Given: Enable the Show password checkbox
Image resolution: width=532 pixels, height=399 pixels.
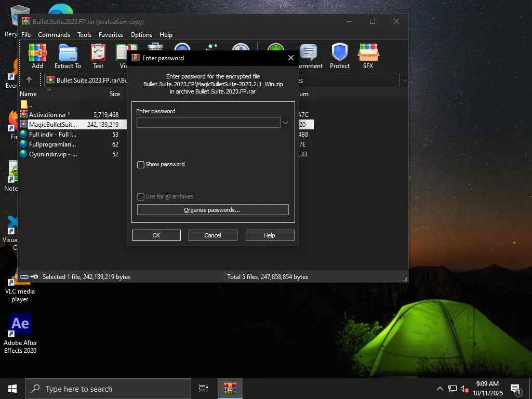Looking at the screenshot, I should (141, 165).
